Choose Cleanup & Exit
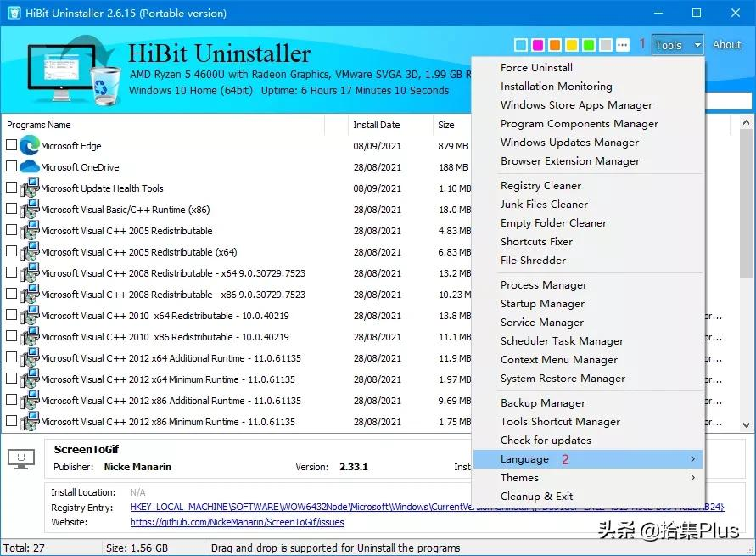756x556 pixels. (588, 497)
